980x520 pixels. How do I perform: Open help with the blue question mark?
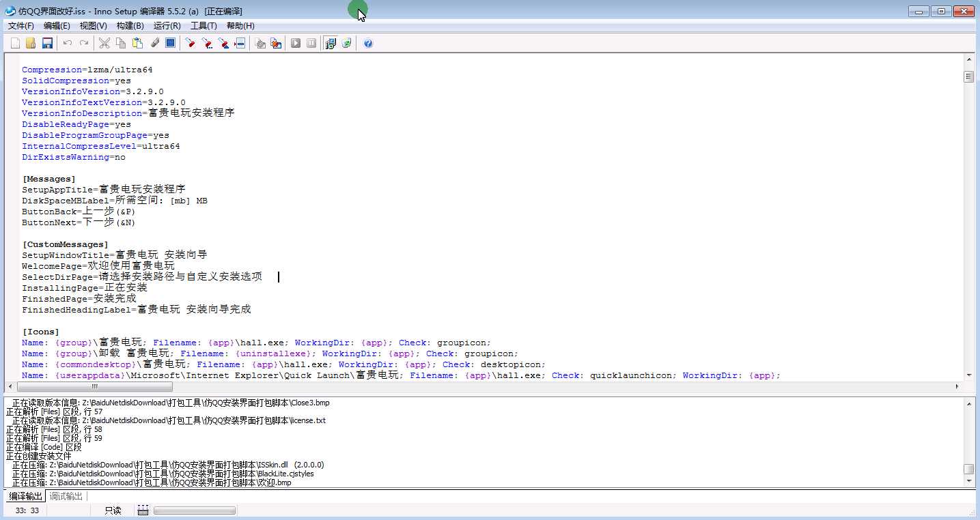point(368,43)
